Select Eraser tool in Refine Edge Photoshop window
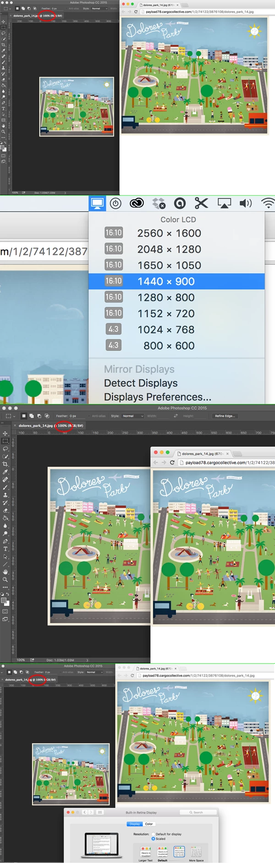 point(5,511)
